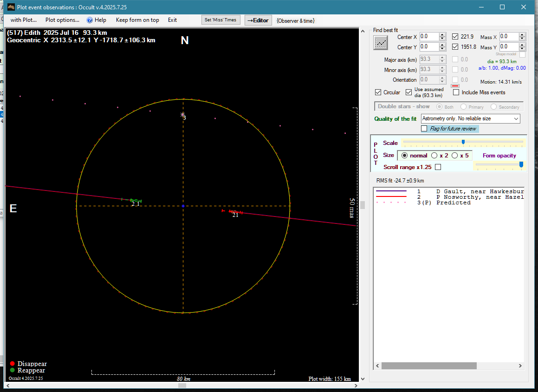The width and height of the screenshot is (538, 392).
Task: Increase Mass X with the up spinner arrow
Action: click(522, 34)
